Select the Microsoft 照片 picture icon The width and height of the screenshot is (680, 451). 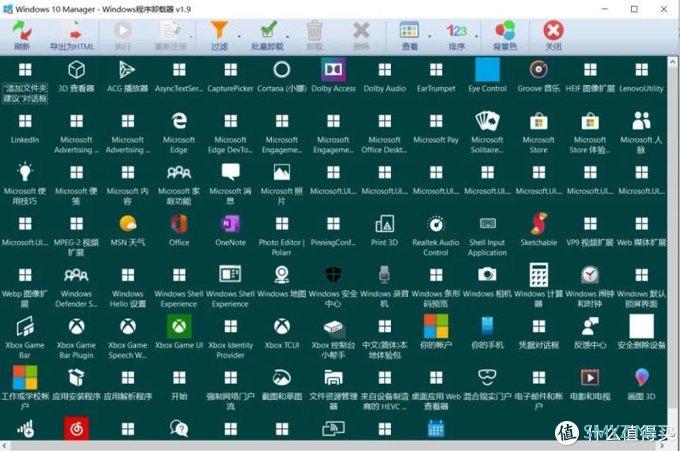pyautogui.click(x=282, y=172)
